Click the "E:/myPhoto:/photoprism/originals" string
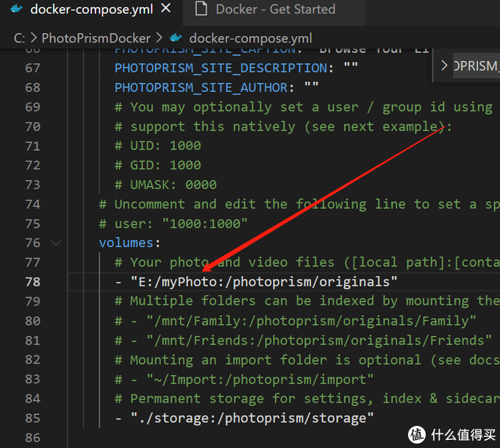Screen dimensions: 500x448 (264, 282)
